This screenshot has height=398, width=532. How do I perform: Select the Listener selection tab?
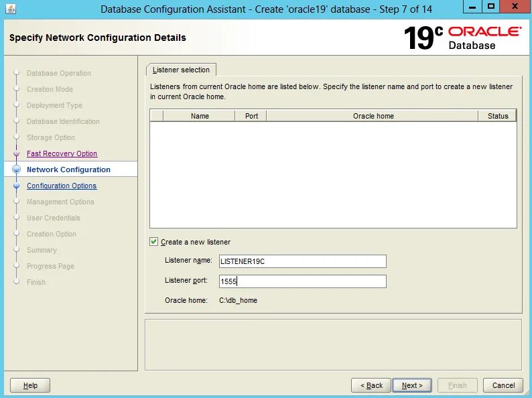coord(181,70)
